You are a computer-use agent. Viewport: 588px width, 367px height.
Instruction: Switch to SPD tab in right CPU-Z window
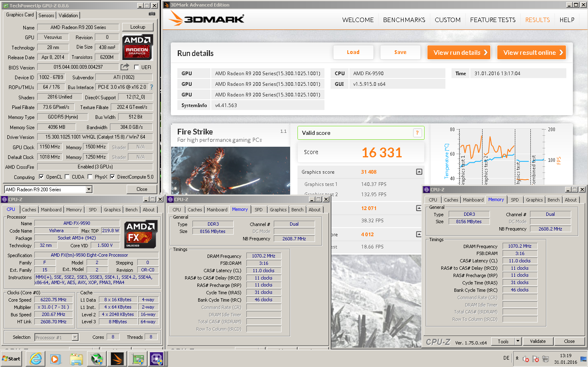(515, 200)
